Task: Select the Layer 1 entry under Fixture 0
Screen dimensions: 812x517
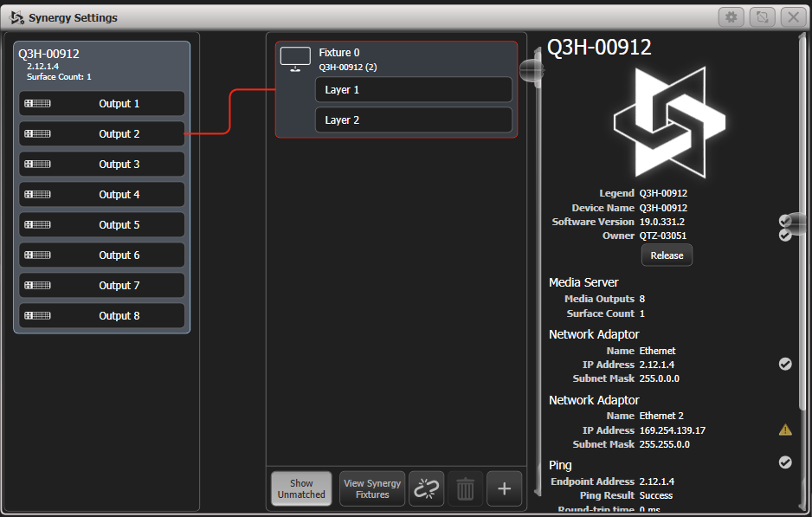Action: 413,89
